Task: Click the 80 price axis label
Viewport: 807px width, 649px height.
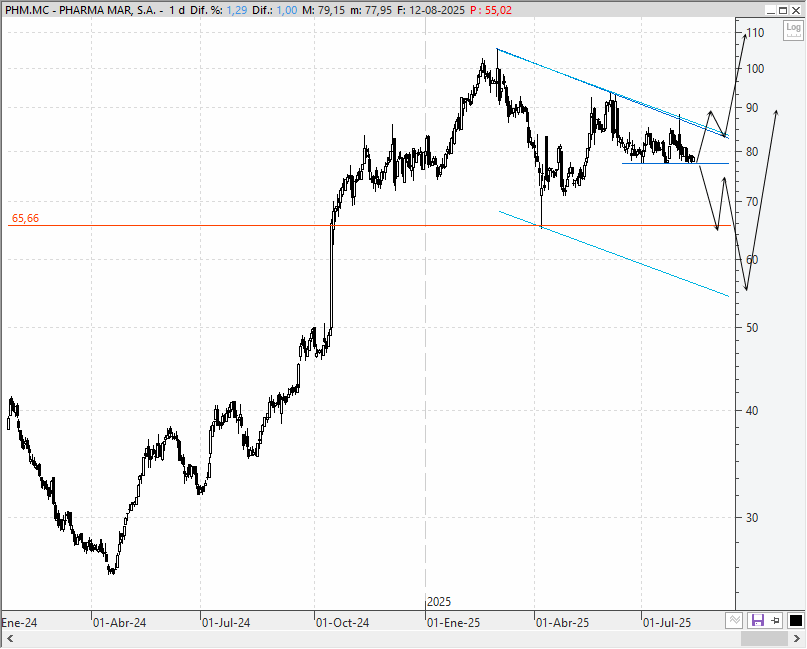Action: [752, 151]
